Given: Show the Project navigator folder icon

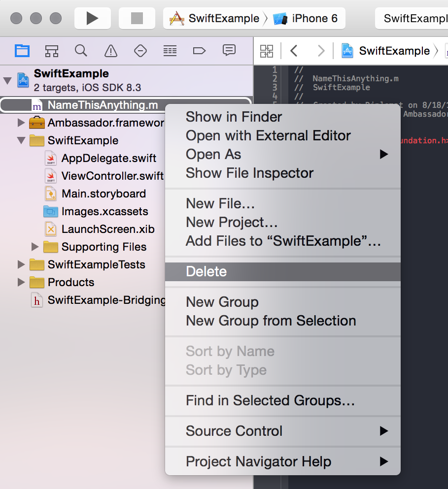Looking at the screenshot, I should pos(22,51).
